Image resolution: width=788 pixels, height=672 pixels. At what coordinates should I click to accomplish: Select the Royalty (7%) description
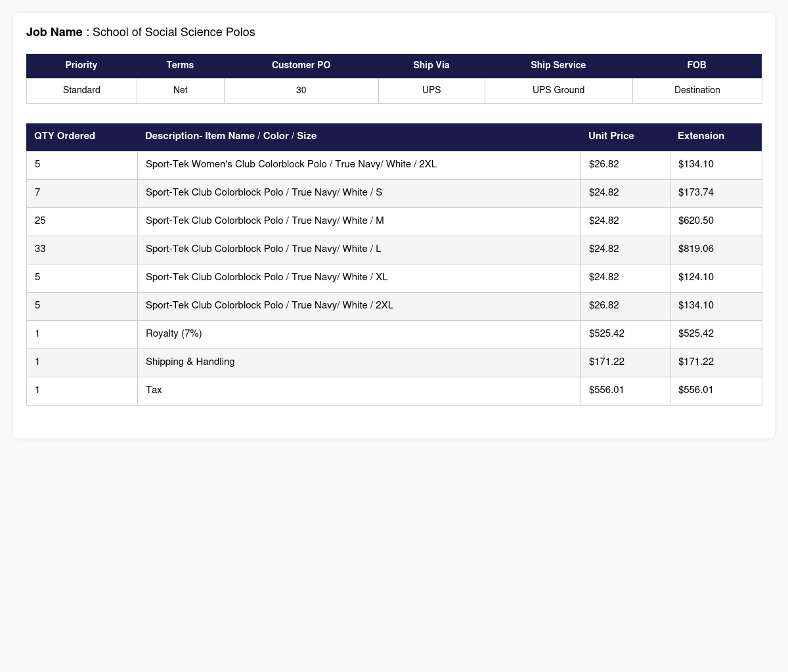359,334
